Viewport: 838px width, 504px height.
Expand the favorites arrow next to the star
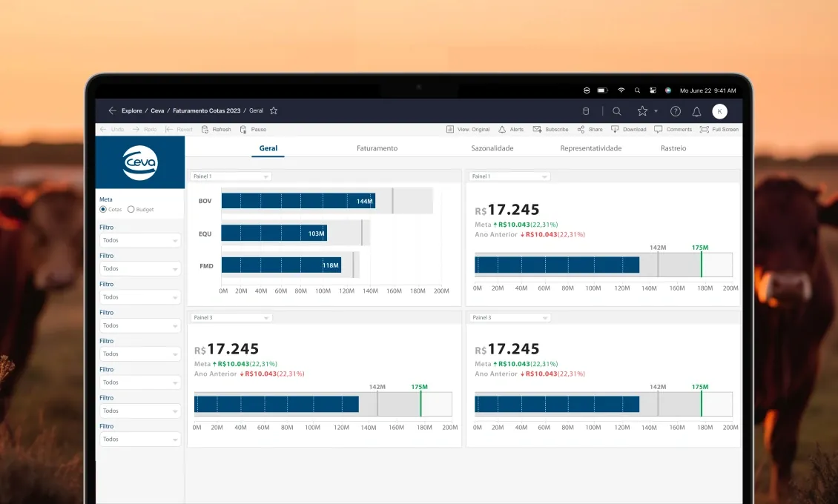point(656,111)
